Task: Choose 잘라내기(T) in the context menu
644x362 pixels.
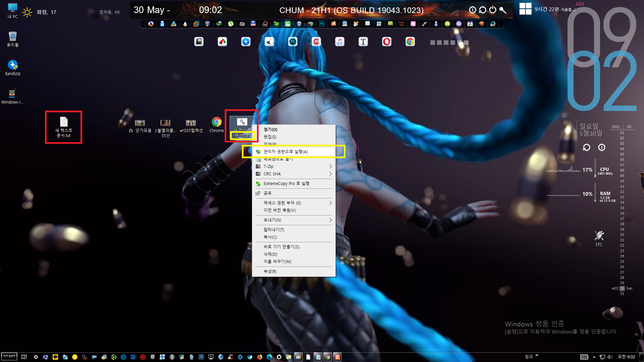Action: click(293, 230)
